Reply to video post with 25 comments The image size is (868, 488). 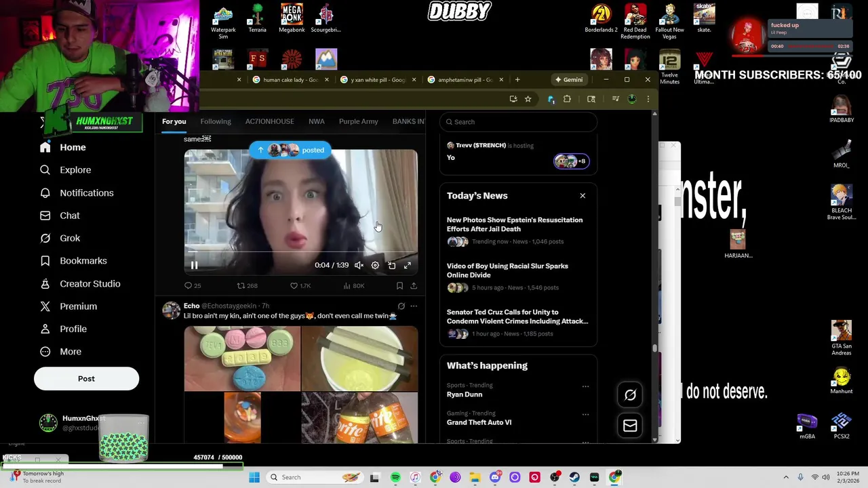[193, 286]
